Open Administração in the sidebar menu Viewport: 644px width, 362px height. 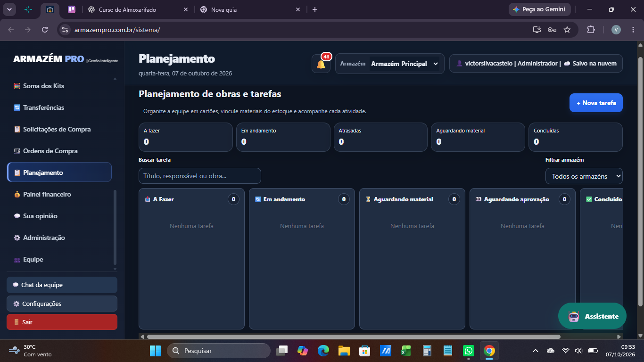click(59, 238)
